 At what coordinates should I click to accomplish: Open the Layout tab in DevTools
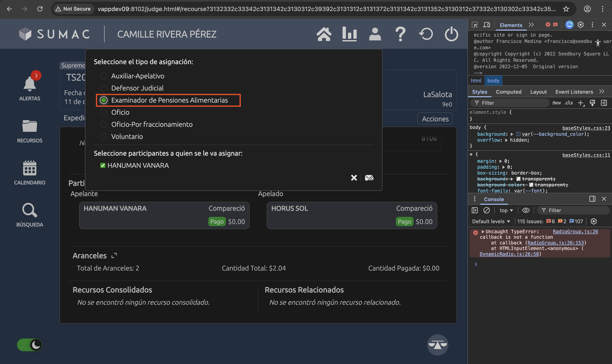pos(538,92)
